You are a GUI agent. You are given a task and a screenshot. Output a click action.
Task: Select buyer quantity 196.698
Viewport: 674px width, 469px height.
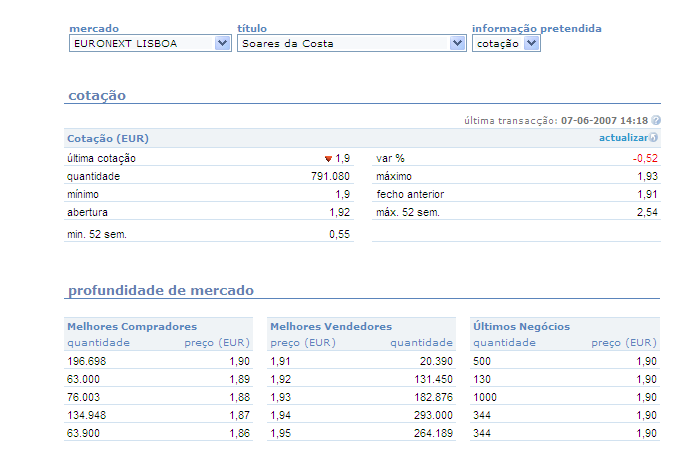pyautogui.click(x=86, y=361)
